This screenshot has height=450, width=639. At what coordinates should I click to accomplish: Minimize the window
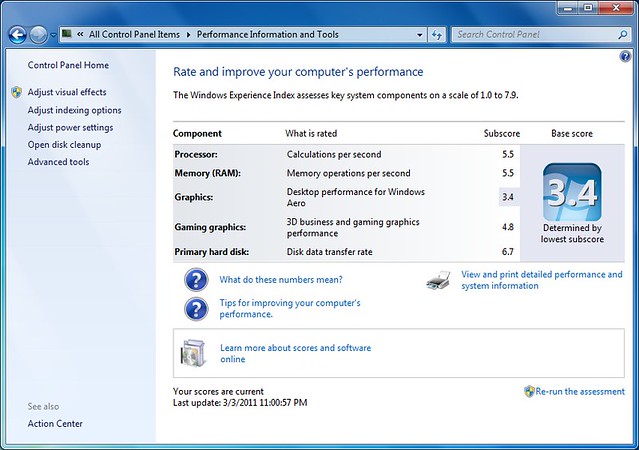point(568,7)
